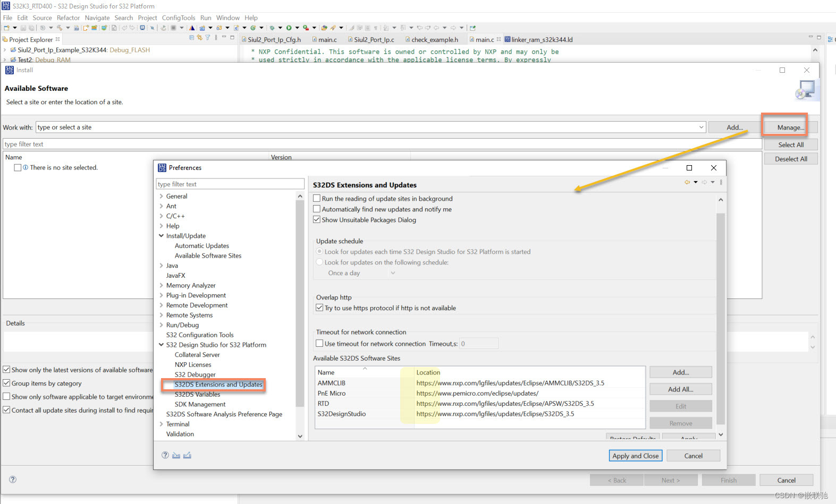
Task: Click the Save toolbar icon
Action: [x=23, y=28]
